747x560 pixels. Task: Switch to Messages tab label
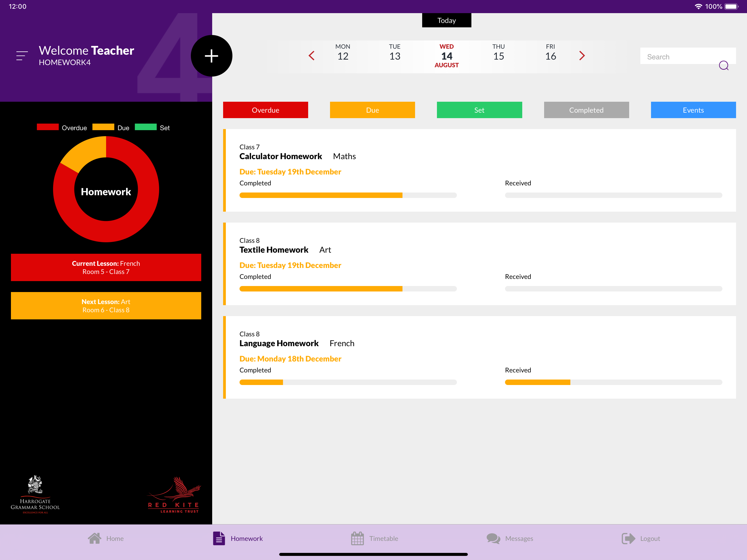coord(519,538)
